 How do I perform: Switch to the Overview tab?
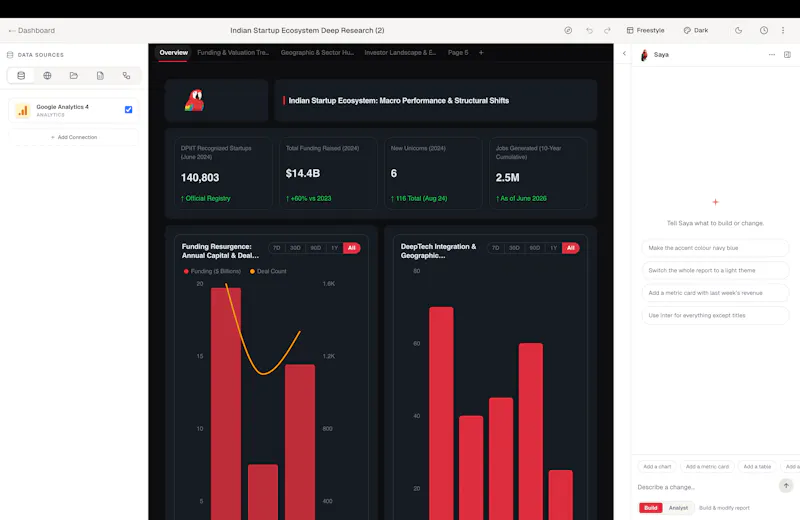(x=173, y=53)
